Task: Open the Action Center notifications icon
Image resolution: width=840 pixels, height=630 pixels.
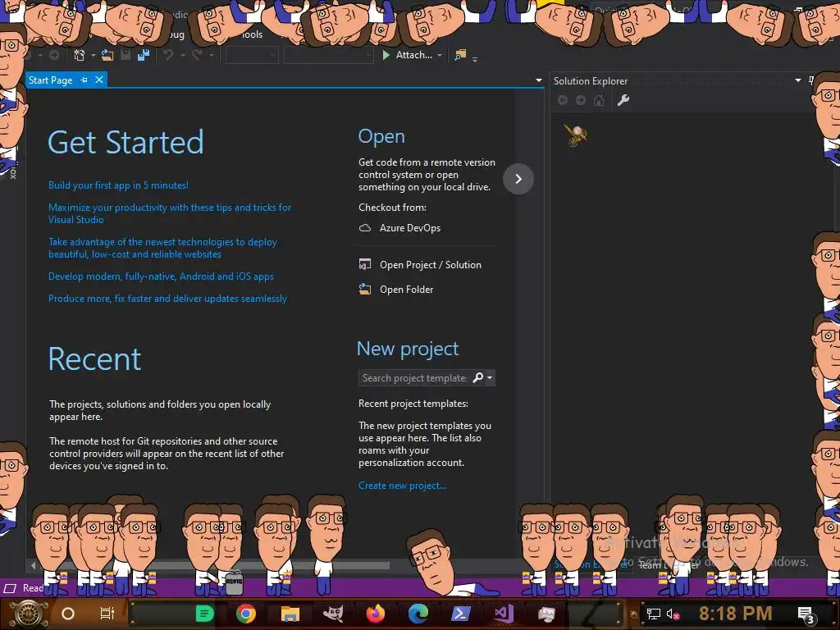Action: pos(807,615)
